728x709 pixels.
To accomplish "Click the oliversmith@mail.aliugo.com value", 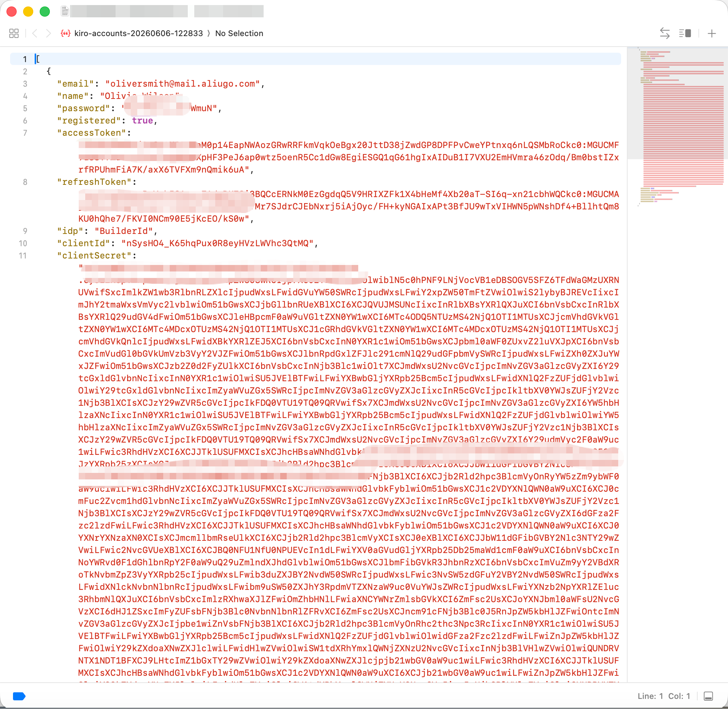I will click(183, 84).
